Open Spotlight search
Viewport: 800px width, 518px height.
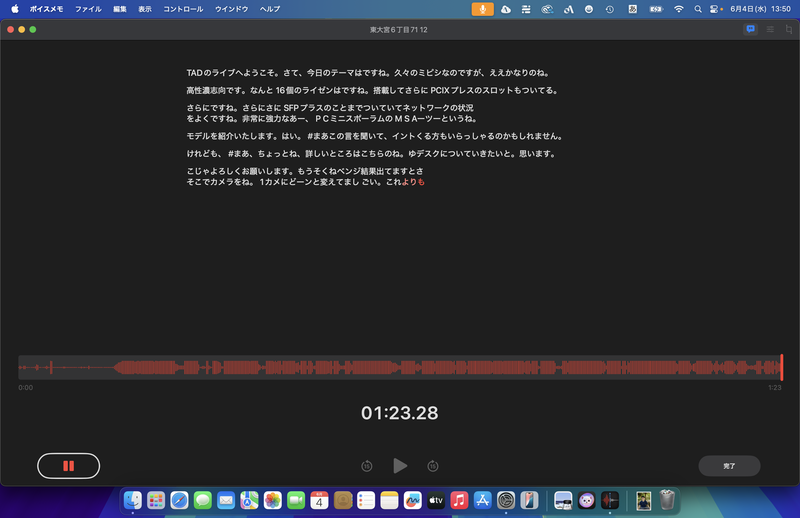(x=698, y=9)
